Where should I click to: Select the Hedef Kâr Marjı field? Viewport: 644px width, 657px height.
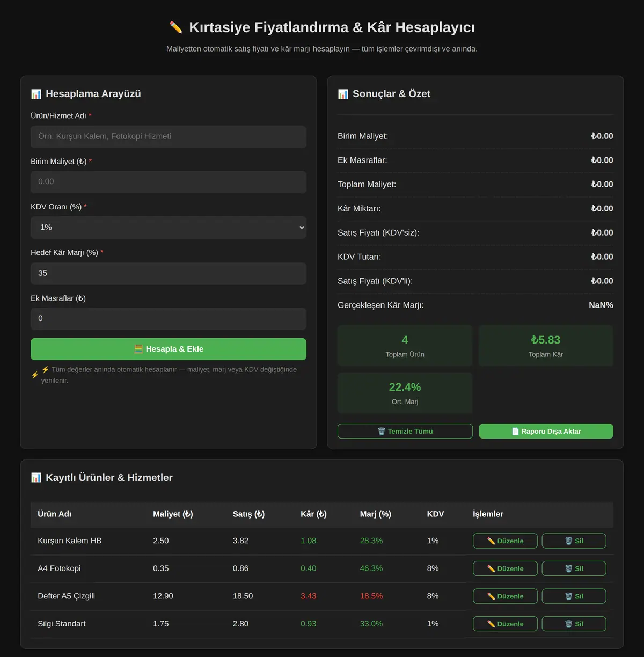coord(169,273)
